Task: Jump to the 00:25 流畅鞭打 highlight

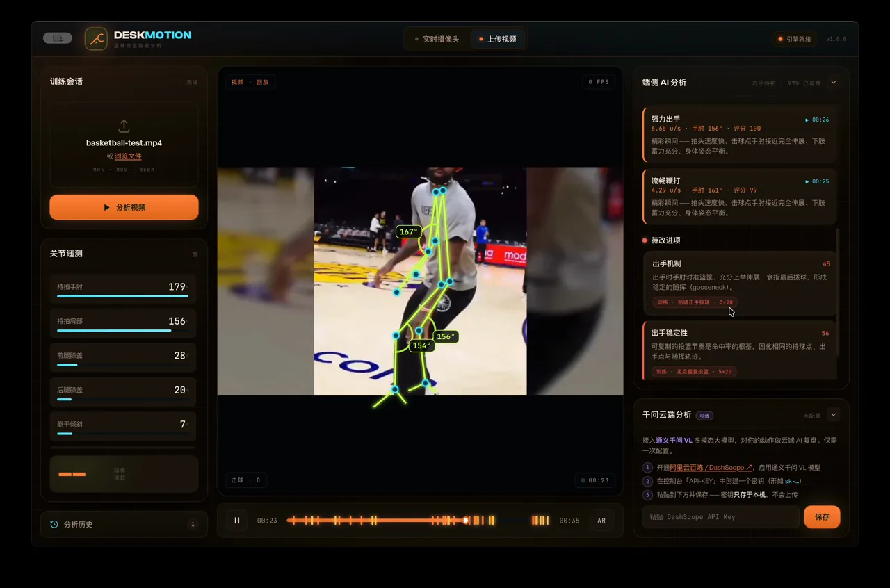Action: point(817,181)
